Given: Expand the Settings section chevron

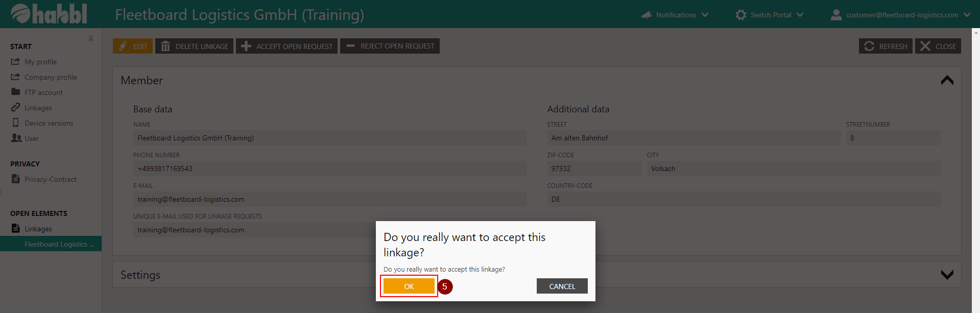Looking at the screenshot, I should pyautogui.click(x=947, y=275).
